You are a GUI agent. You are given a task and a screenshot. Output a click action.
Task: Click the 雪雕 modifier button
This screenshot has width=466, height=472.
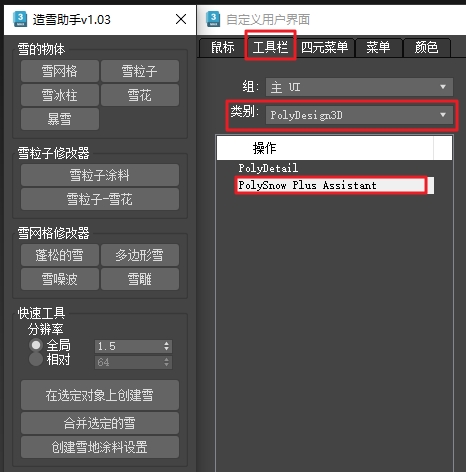(x=140, y=279)
